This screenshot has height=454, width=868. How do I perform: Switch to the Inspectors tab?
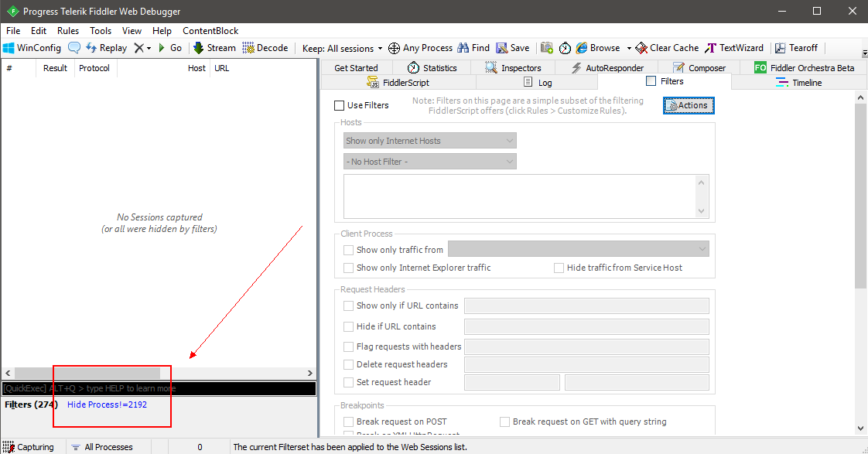(x=513, y=67)
